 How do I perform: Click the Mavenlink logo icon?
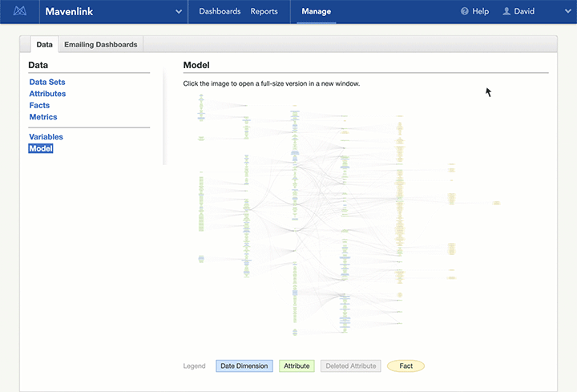(x=22, y=12)
